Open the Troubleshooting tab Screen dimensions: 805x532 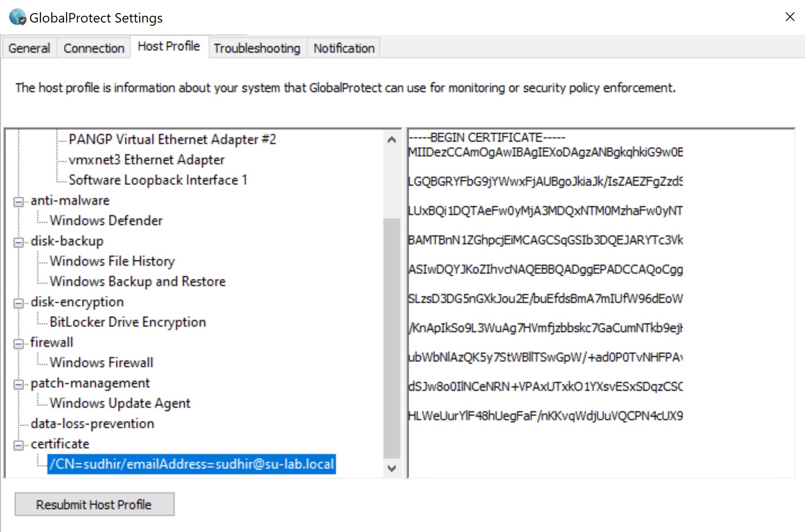tap(257, 48)
